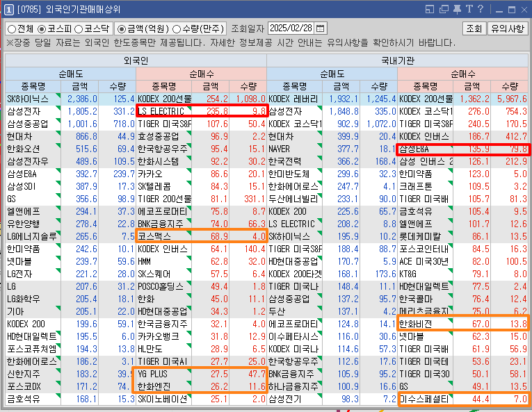Open the help question mark icon
This screenshot has height=412, width=532.
(481, 9)
